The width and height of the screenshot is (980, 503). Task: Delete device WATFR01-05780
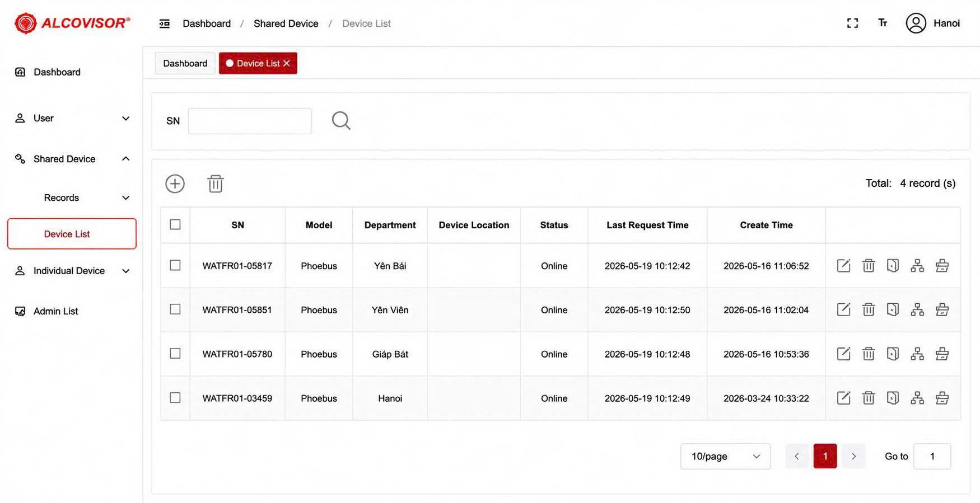click(869, 354)
